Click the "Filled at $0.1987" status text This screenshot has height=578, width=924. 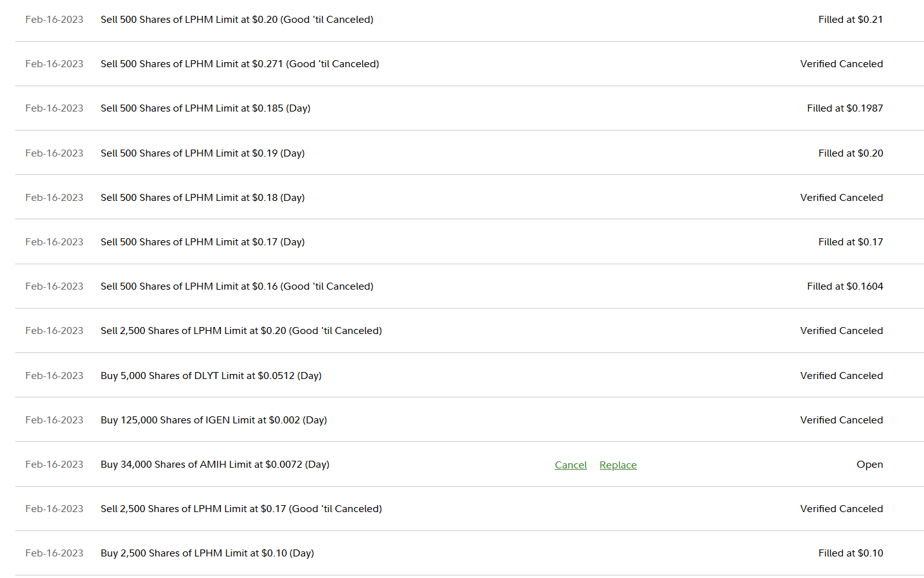click(x=844, y=108)
